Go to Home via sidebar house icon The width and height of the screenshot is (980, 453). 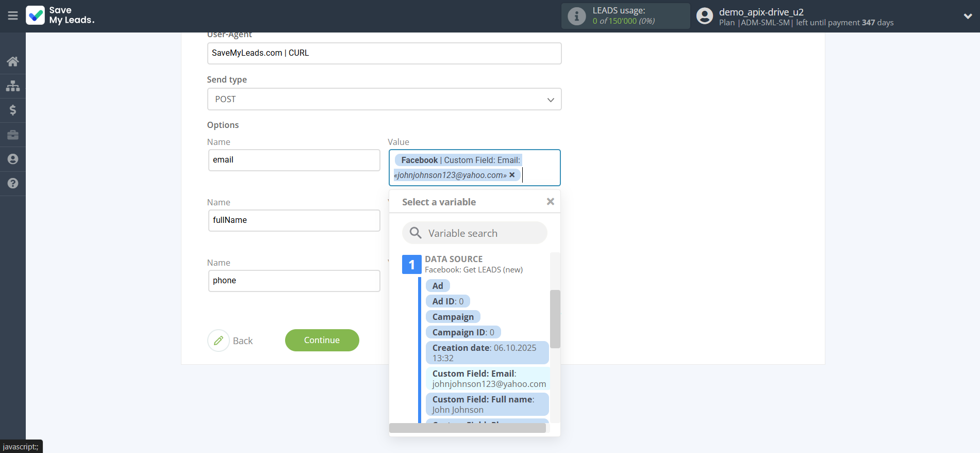coord(13,61)
